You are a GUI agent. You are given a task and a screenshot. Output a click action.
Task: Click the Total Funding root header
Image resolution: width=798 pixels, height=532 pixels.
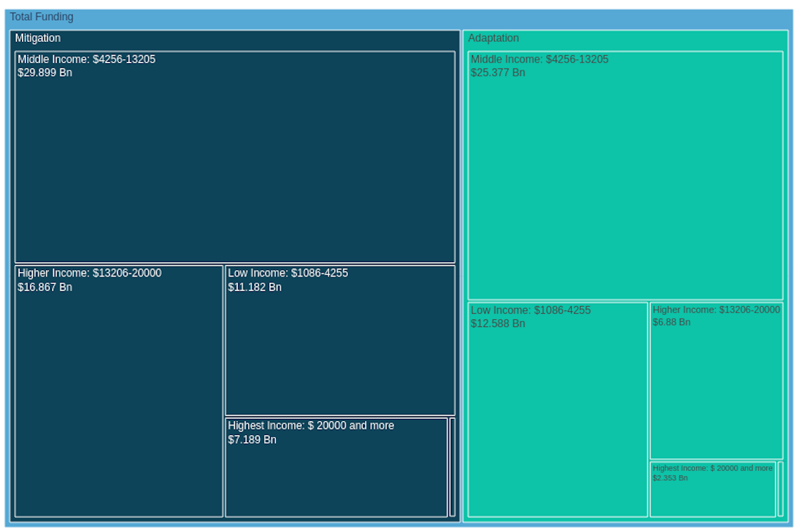[x=41, y=17]
